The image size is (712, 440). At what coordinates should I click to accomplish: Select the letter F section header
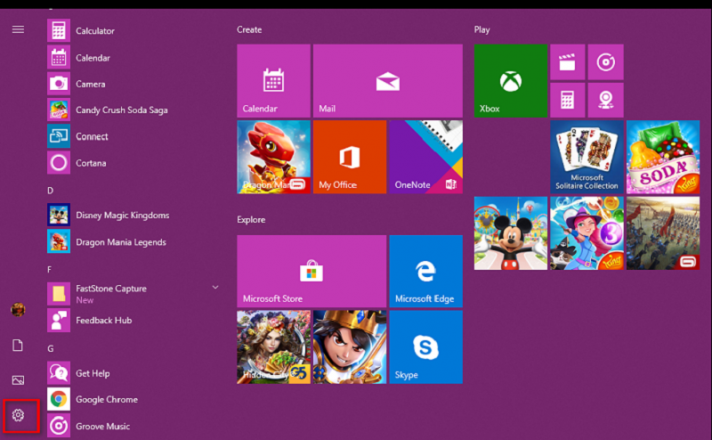coord(49,269)
